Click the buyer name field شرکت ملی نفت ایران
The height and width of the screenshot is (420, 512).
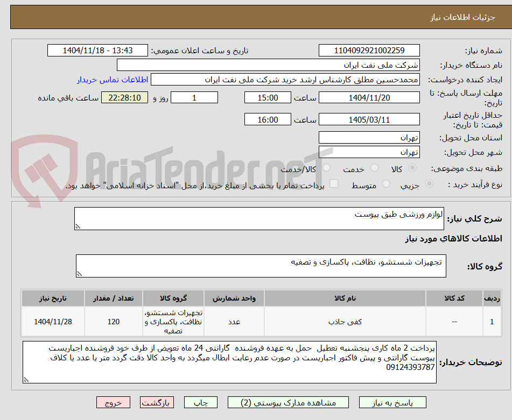click(x=268, y=65)
